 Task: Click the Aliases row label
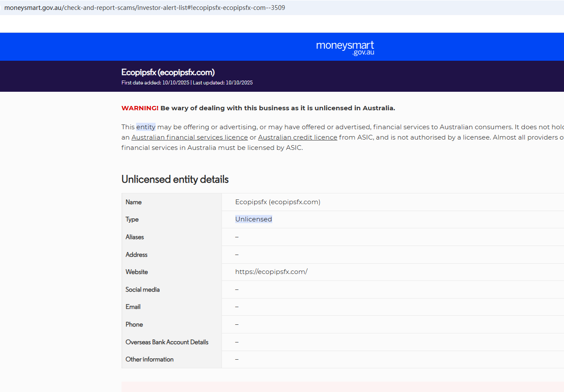tap(135, 237)
